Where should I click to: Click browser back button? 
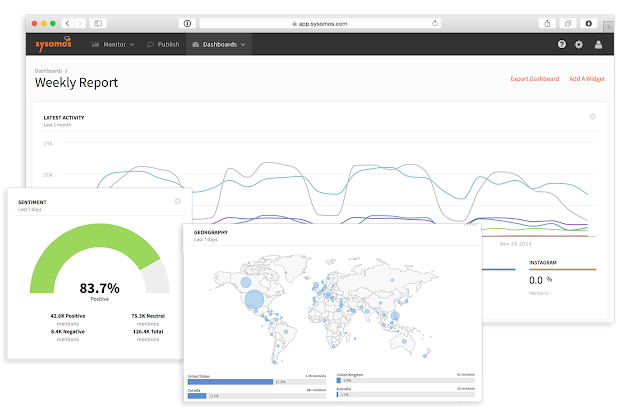click(67, 23)
